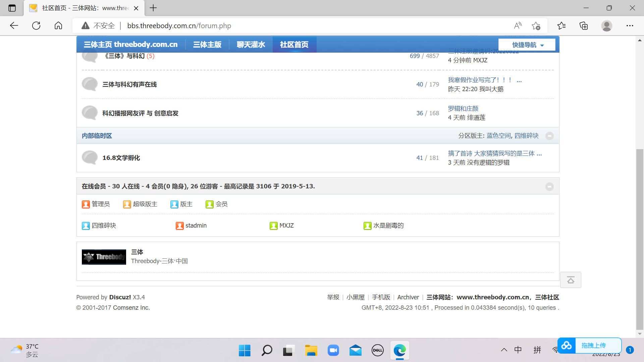Open latest post 罗辑和庄颜
This screenshot has width=644, height=362.
pyautogui.click(x=463, y=109)
